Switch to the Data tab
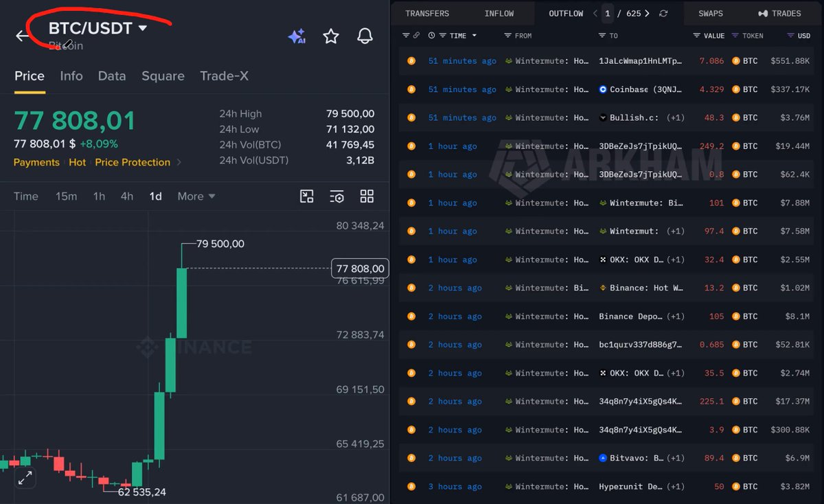 pyautogui.click(x=112, y=76)
